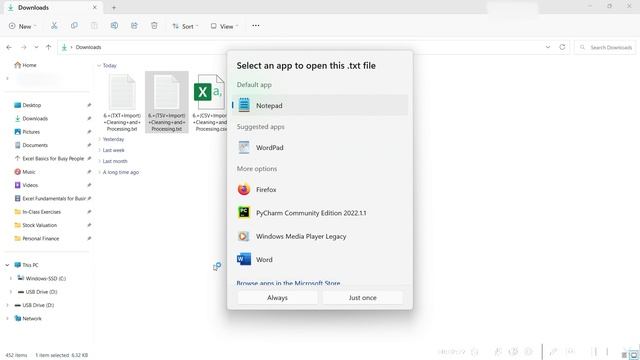Open recent locations chevron
Image resolution: width=640 pixels, height=360 pixels.
(36, 47)
